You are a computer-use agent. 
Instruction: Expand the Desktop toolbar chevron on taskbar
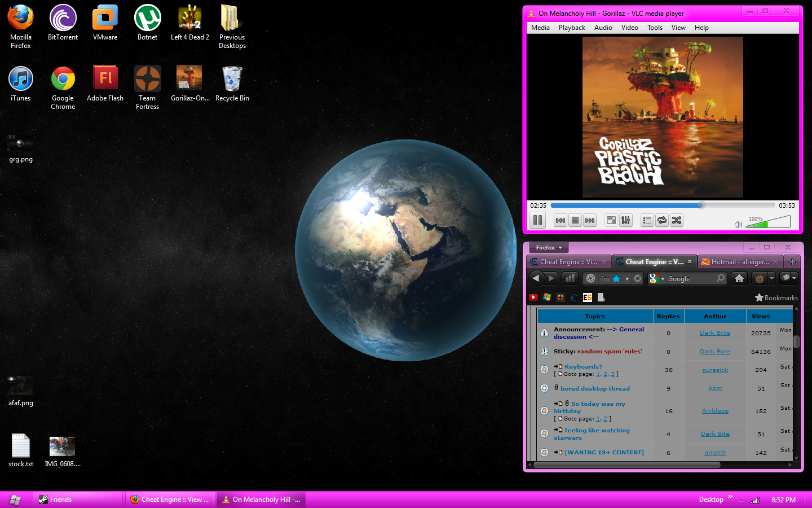(x=730, y=497)
